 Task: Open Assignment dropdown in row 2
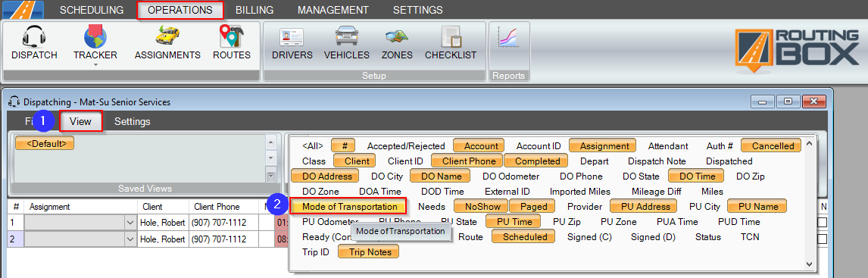pos(130,239)
